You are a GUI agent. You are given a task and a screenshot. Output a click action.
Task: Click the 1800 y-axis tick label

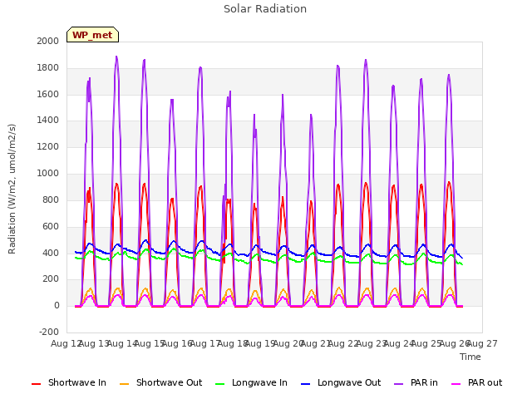[48, 68]
